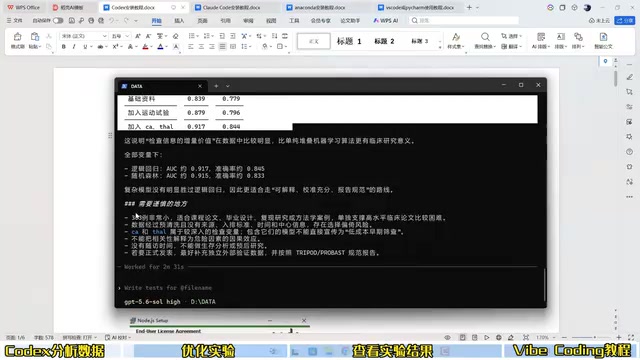Click the Paste clipboard icon
The width and height of the screenshot is (640, 360).
tap(35, 37)
